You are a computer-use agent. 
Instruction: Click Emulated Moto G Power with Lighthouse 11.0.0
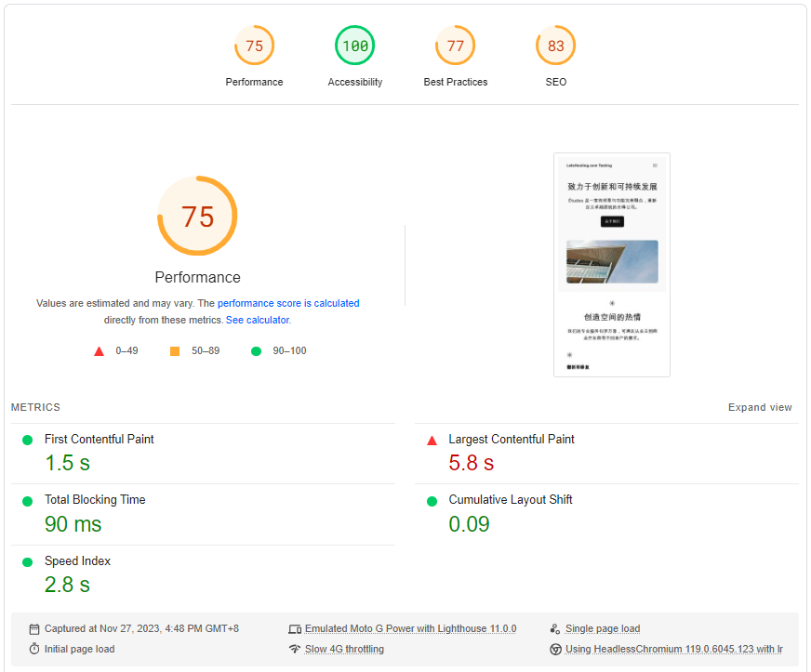(x=411, y=628)
